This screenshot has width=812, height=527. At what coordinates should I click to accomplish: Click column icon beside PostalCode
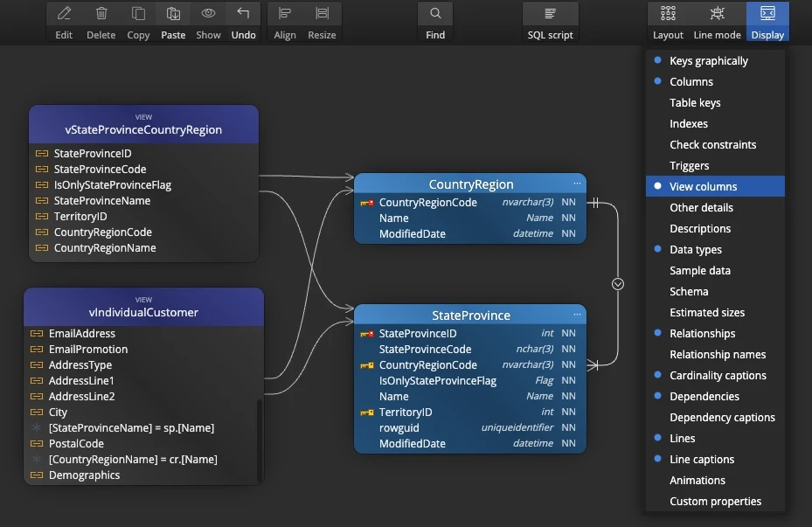tap(37, 444)
